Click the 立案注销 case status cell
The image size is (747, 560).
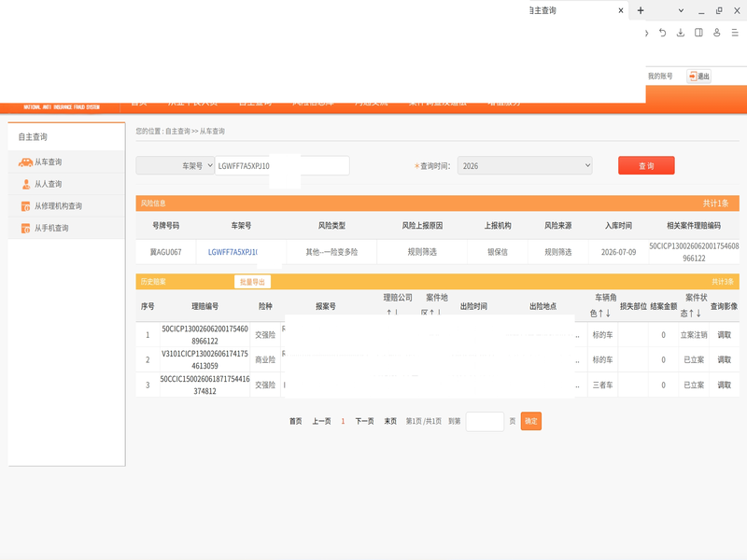pyautogui.click(x=694, y=335)
